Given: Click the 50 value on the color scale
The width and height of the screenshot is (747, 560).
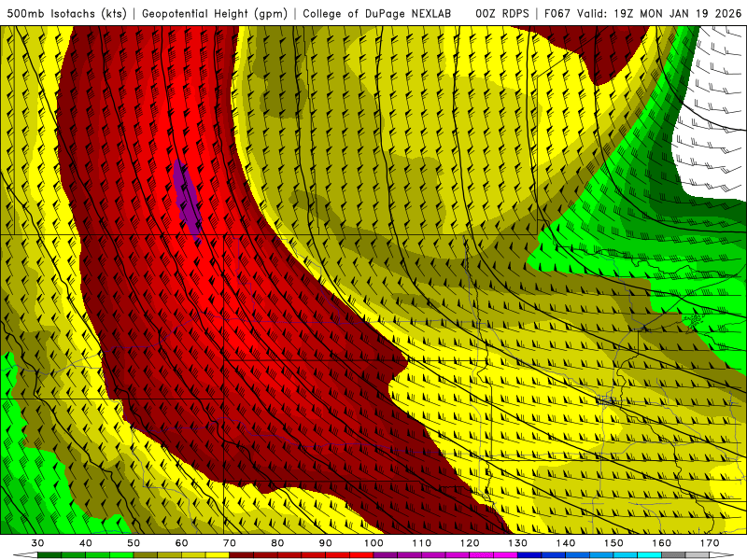Looking at the screenshot, I should point(134,543).
